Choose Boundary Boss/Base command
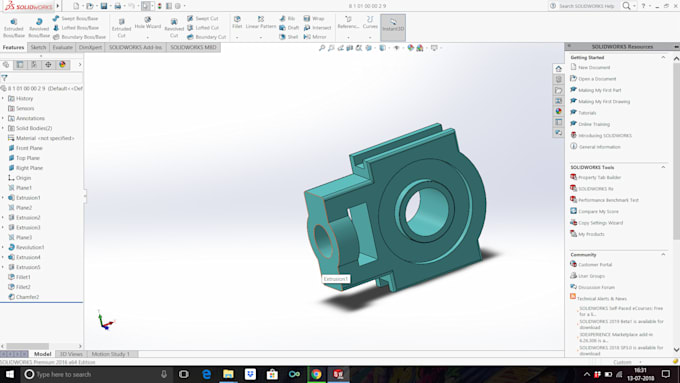The width and height of the screenshot is (680, 383). click(79, 37)
